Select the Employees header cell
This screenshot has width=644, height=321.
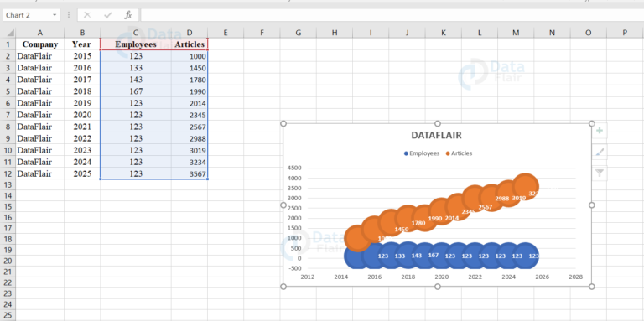coord(136,44)
